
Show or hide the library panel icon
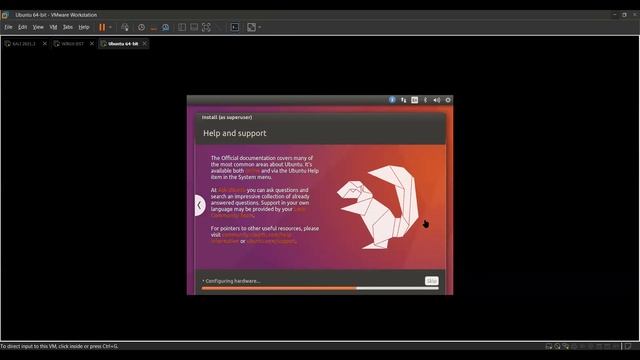[182, 27]
